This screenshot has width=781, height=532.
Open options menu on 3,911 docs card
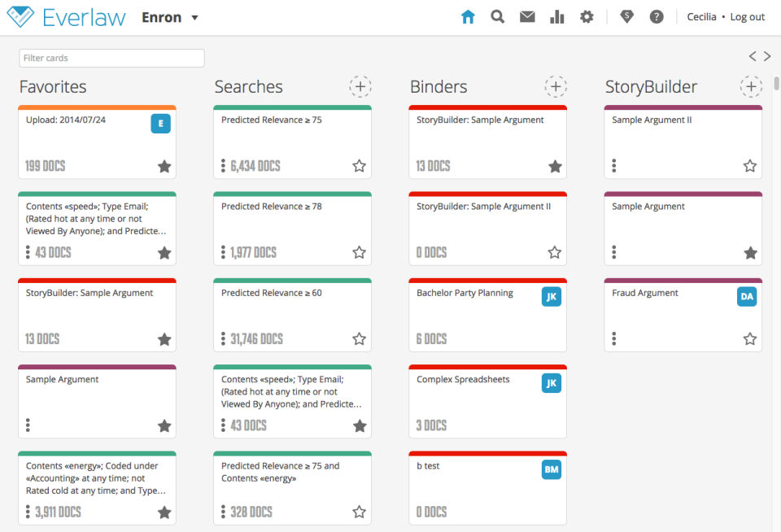pyautogui.click(x=28, y=512)
